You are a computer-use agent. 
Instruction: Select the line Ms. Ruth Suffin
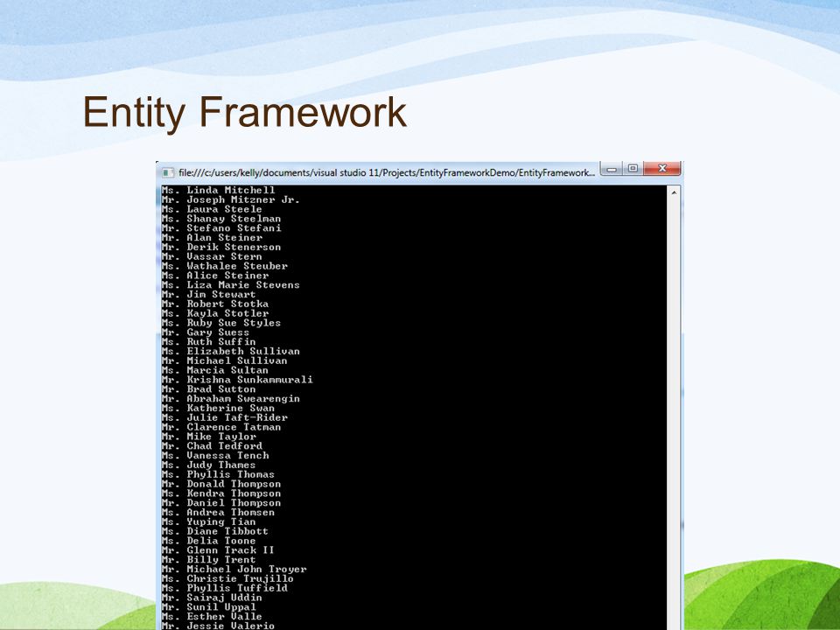(209, 342)
